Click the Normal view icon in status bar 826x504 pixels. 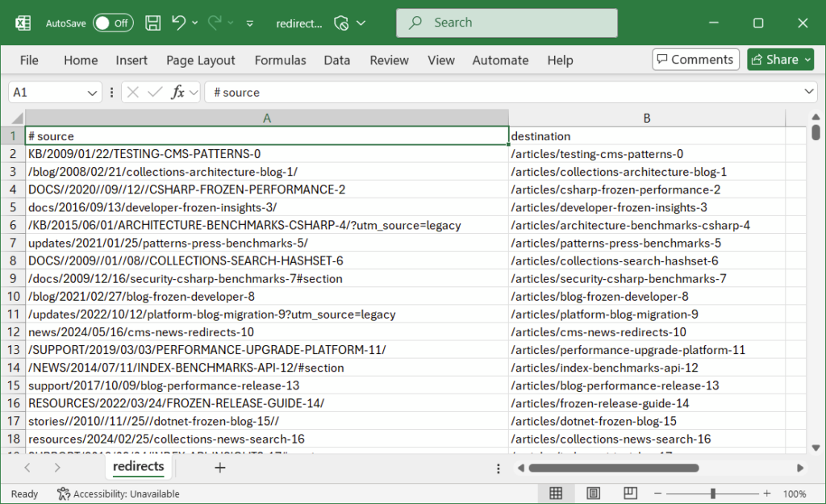coord(556,493)
